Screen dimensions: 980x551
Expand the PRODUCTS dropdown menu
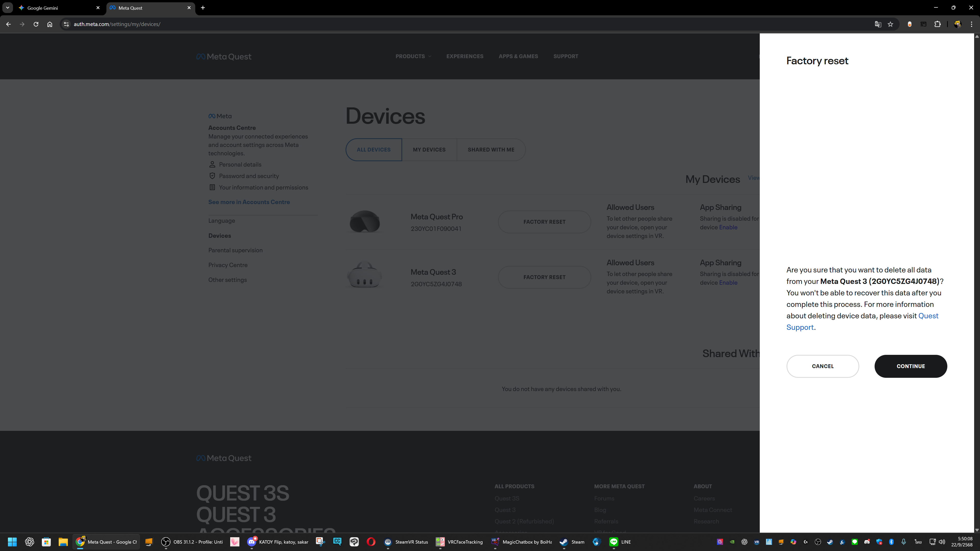click(x=413, y=56)
